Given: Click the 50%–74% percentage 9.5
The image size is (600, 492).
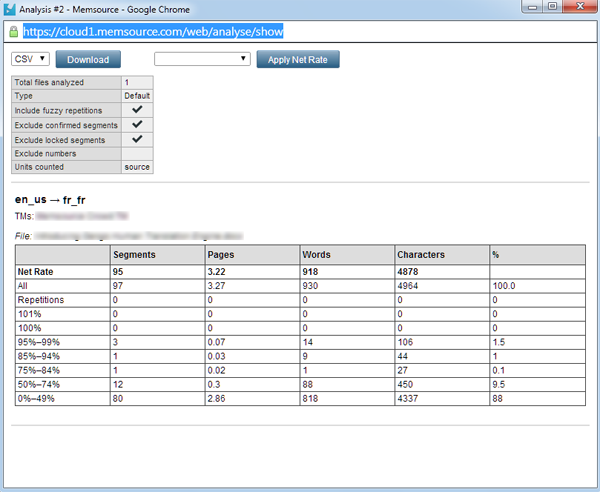Looking at the screenshot, I should 499,384.
